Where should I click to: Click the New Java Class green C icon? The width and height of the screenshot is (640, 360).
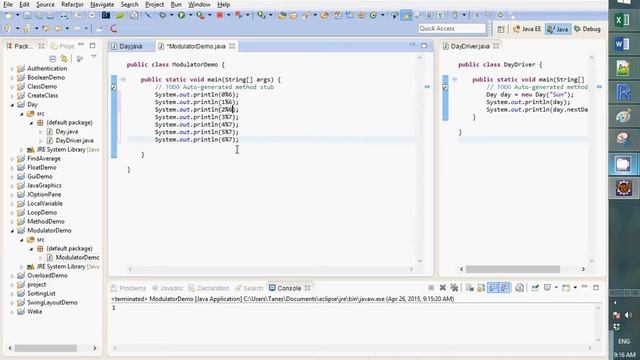click(x=373, y=16)
